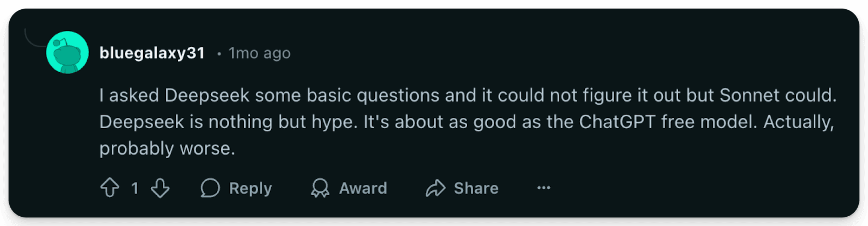
Task: Click the vote count number 1
Action: click(135, 188)
